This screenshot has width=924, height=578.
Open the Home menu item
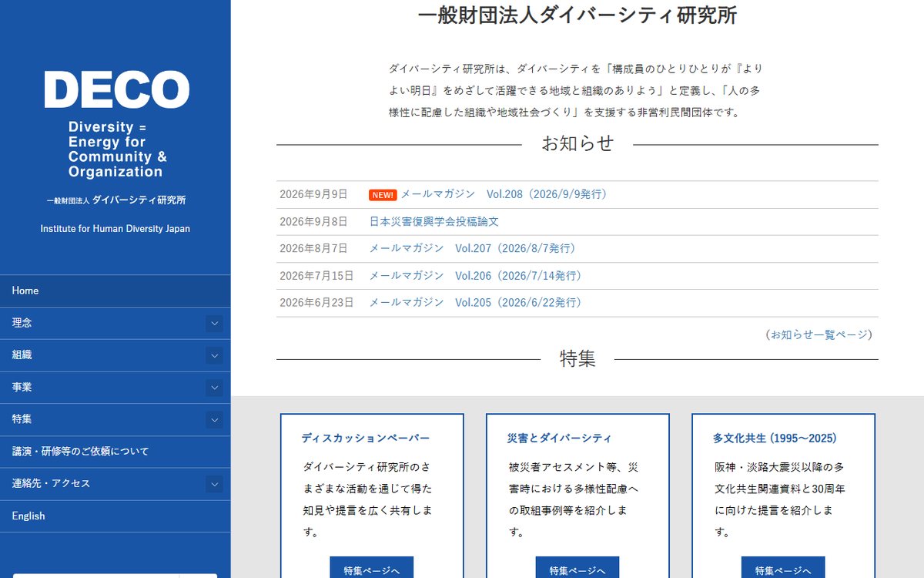pyautogui.click(x=115, y=291)
